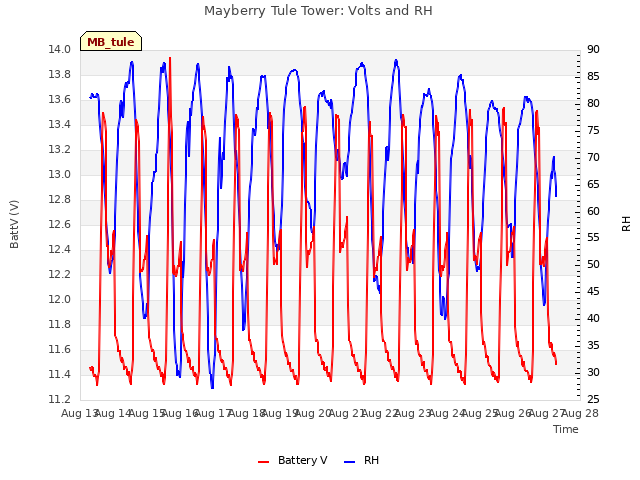
Task: Click the RH right axis label
Action: 626,224
